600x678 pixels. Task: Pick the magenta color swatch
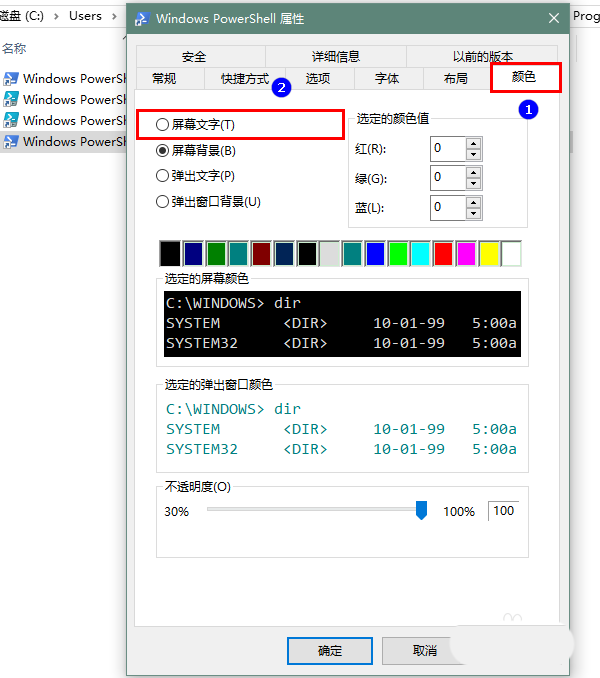pyautogui.click(x=466, y=254)
